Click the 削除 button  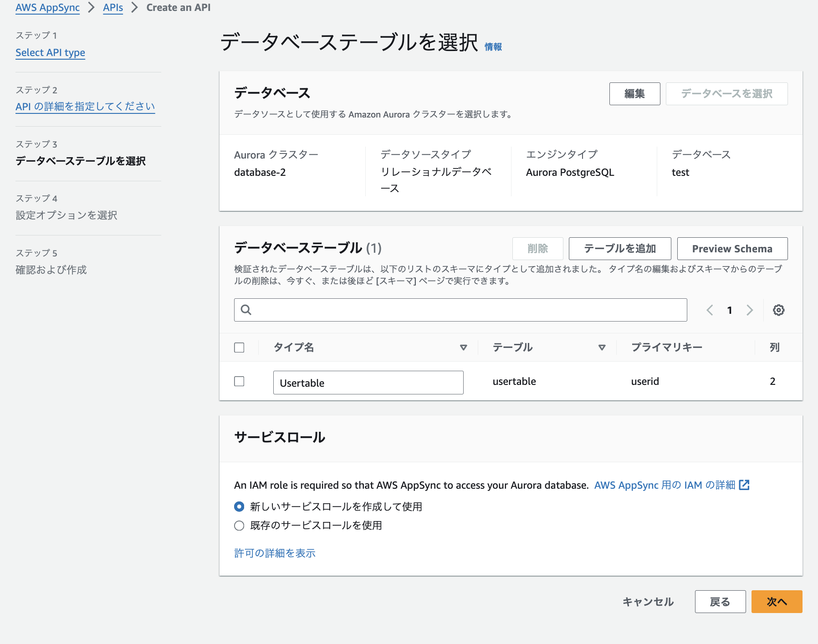pyautogui.click(x=537, y=249)
